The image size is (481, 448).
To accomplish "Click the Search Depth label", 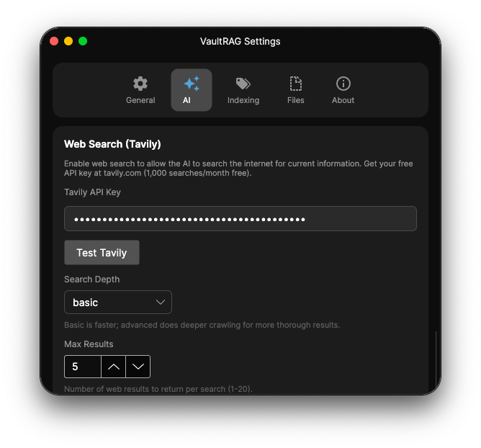I will 91,279.
